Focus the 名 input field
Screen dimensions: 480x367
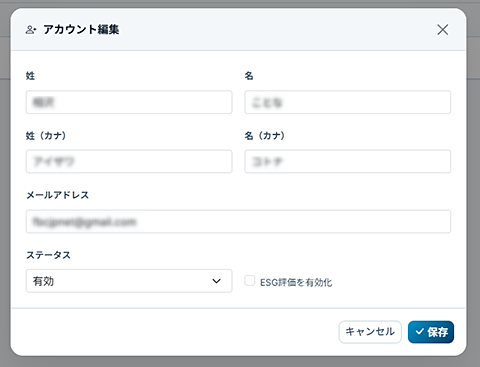pos(348,102)
